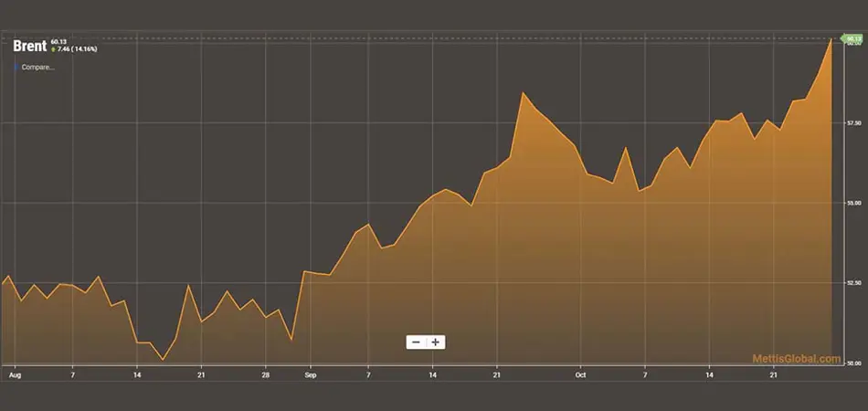Select the Sep label on date axis
The image size is (868, 411).
click(x=311, y=375)
